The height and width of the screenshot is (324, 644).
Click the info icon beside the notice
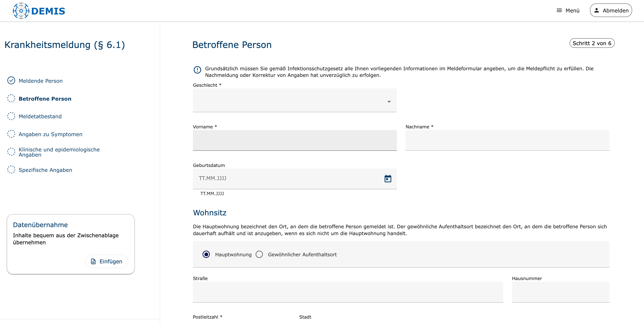point(197,70)
